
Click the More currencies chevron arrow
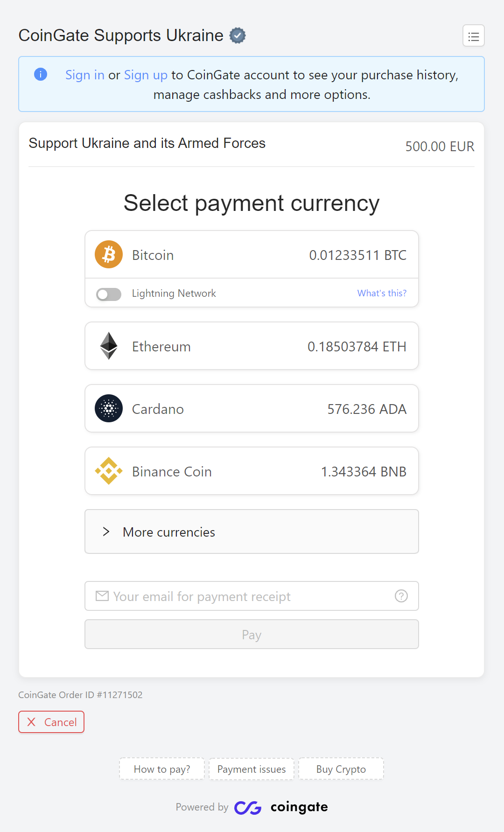[x=106, y=531]
